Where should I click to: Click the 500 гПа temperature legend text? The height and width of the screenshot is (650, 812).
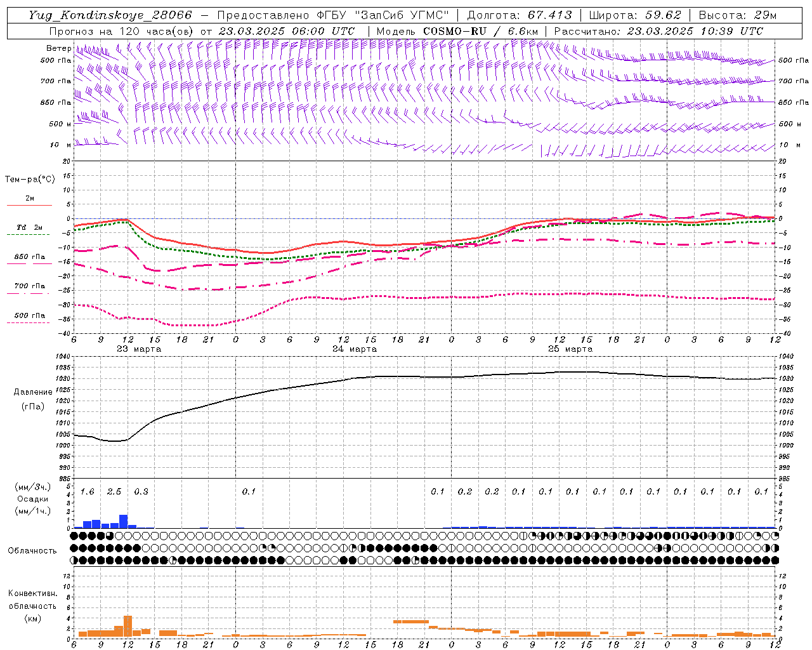tap(30, 315)
